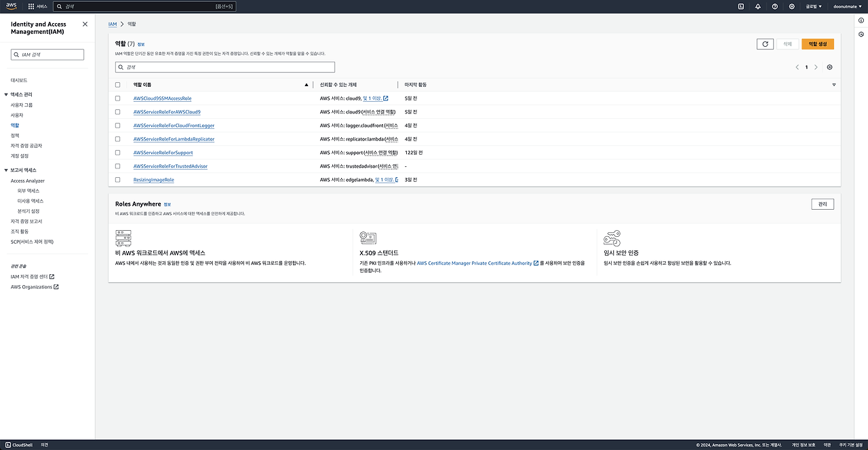Click the temporary credentials key icon

612,238
